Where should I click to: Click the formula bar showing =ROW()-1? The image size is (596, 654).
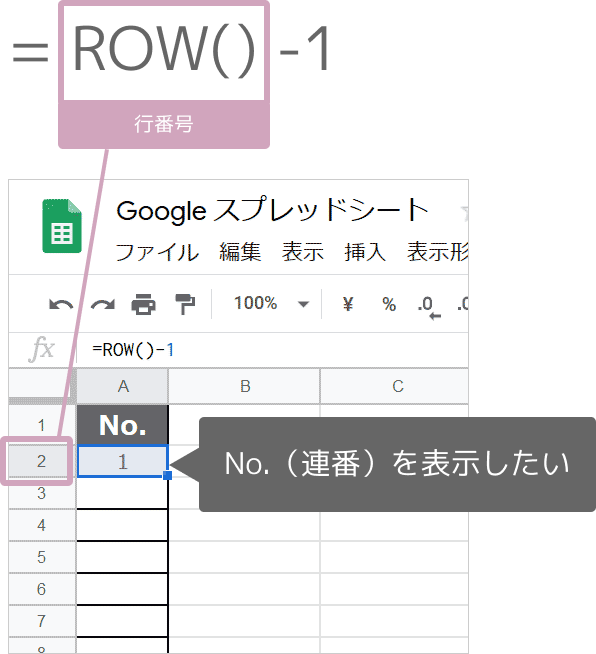tap(272, 350)
